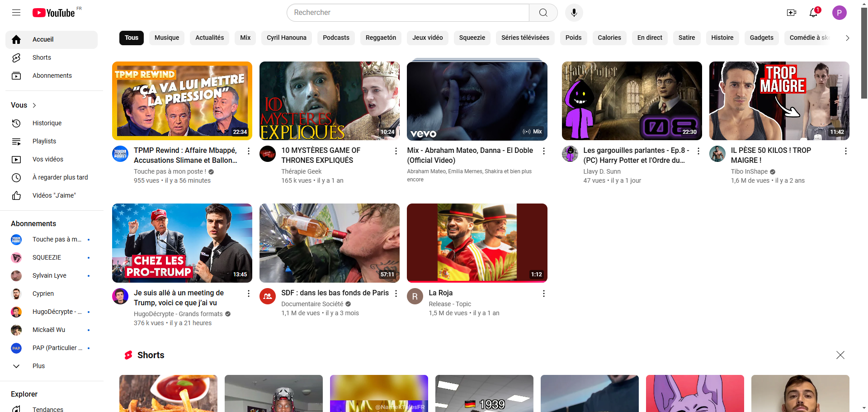
Task: Open the notifications bell
Action: (x=814, y=13)
